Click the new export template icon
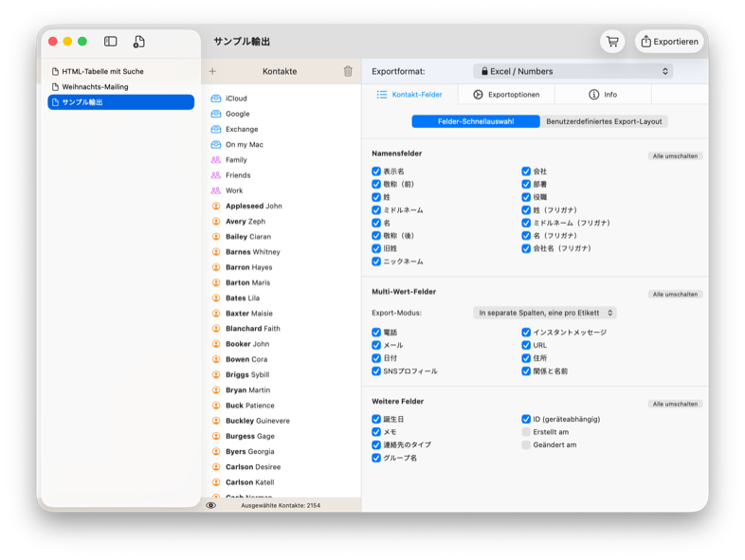Image resolution: width=745 pixels, height=560 pixels. click(x=138, y=42)
